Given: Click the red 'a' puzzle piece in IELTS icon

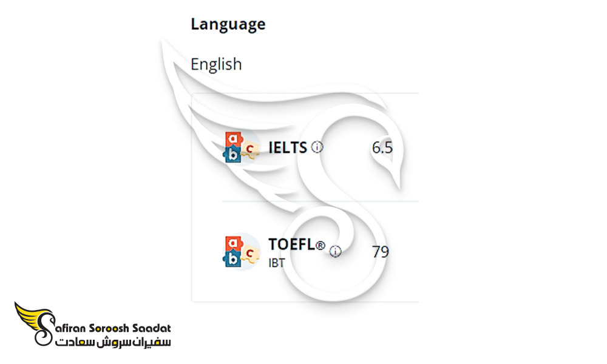Looking at the screenshot, I should tap(234, 138).
